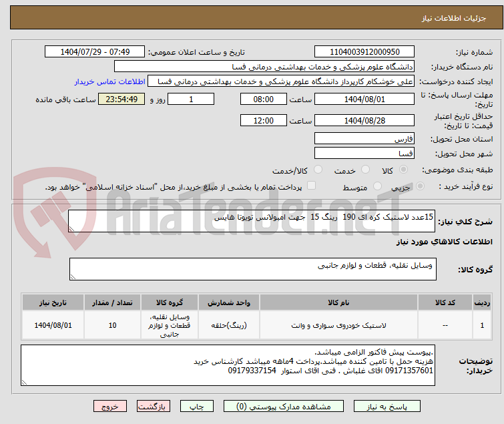Toggle اسناد خزانه اسلامی payment checkbox

311,186
